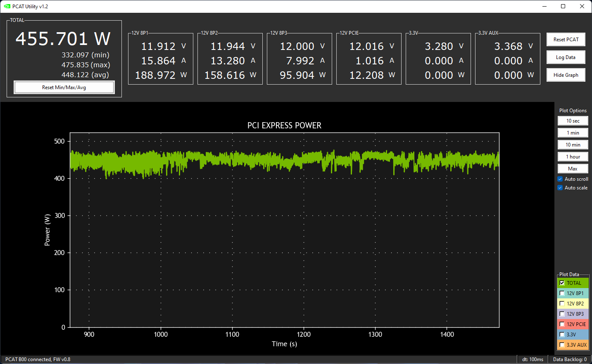Show the 12V 8P3 plot line
Viewport: 592px width, 364px height.
click(x=562, y=314)
